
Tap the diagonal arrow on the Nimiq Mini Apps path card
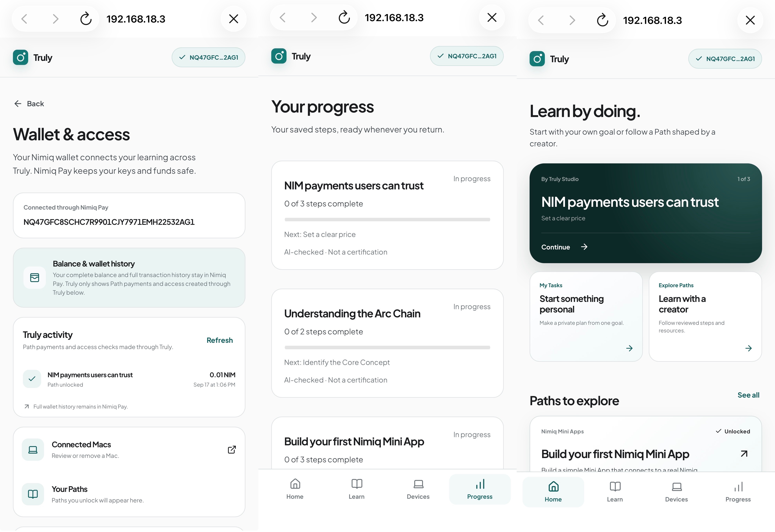(744, 454)
